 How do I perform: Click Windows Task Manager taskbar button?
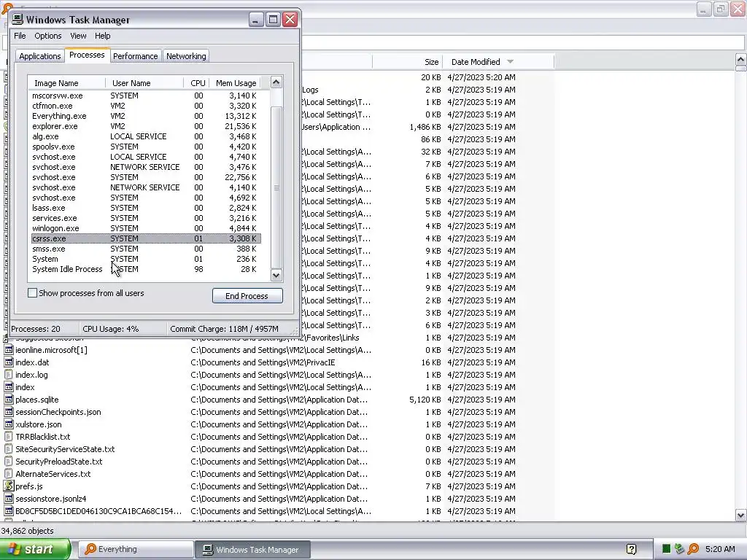[253, 549]
